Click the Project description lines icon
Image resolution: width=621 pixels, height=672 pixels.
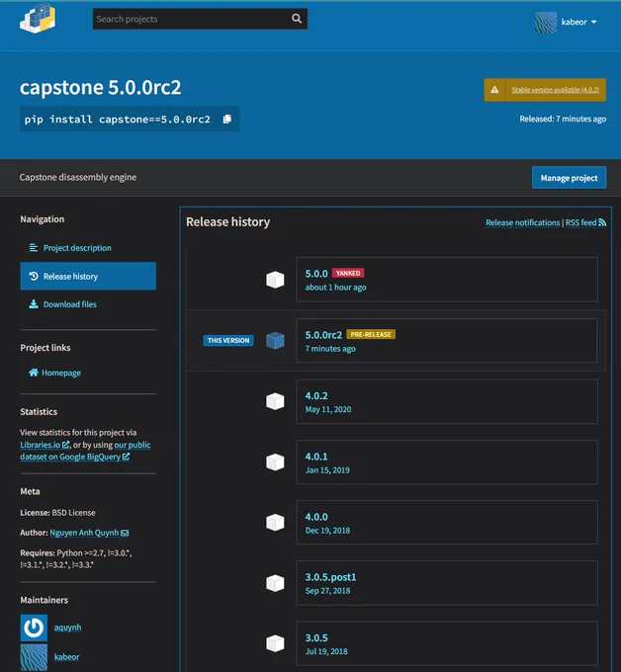click(34, 247)
